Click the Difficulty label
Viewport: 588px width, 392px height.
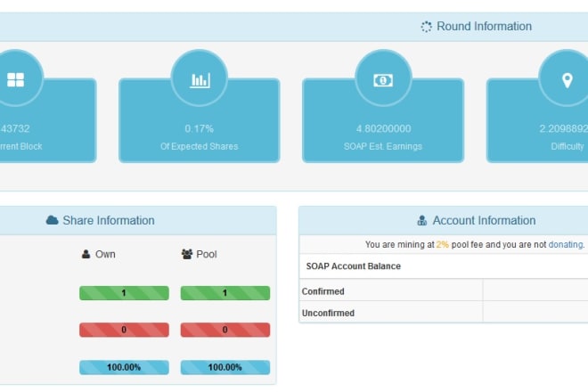(x=567, y=146)
